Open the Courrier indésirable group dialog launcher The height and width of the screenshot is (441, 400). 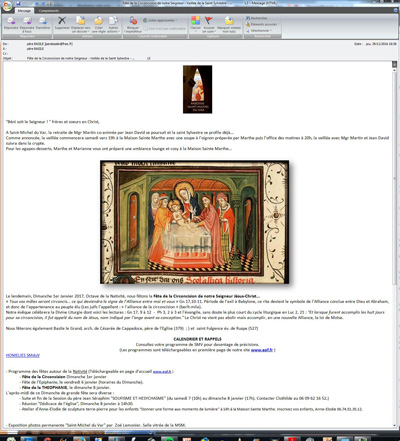pyautogui.click(x=186, y=36)
